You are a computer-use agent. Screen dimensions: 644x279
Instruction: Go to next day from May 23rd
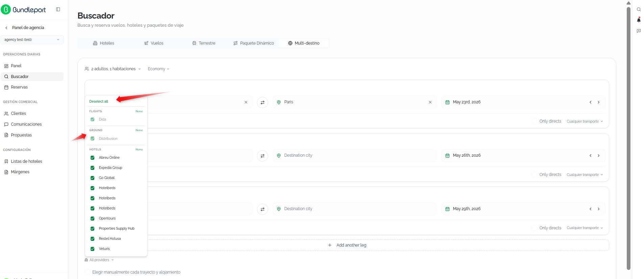(x=598, y=102)
